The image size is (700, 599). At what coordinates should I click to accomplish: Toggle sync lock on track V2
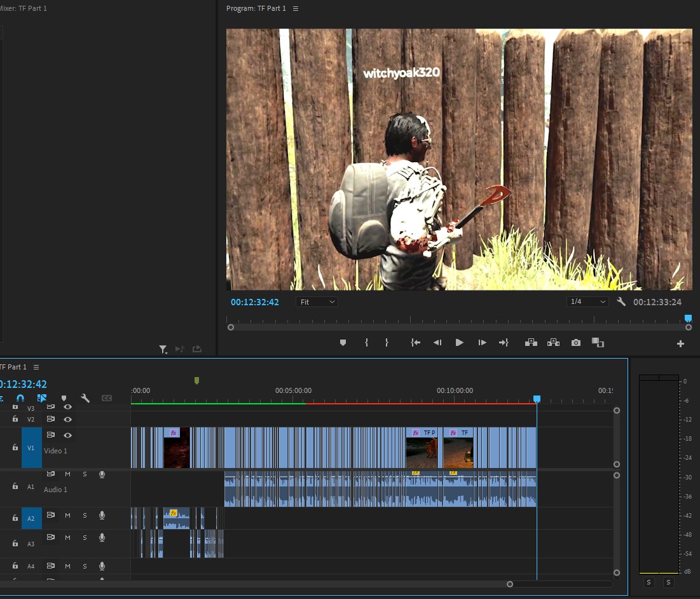point(51,419)
